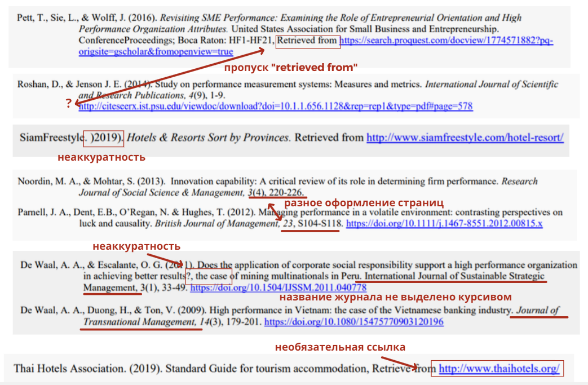Click the 'необязательная ссылка' annotation
This screenshot has width=588, height=385.
(340, 347)
